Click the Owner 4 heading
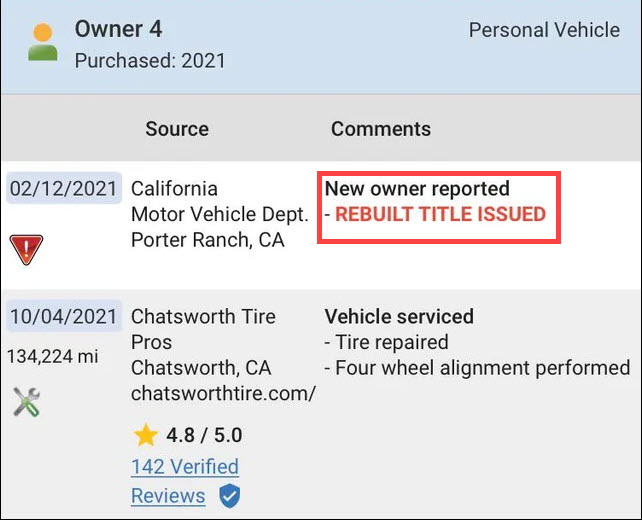This screenshot has height=520, width=642. tap(118, 29)
